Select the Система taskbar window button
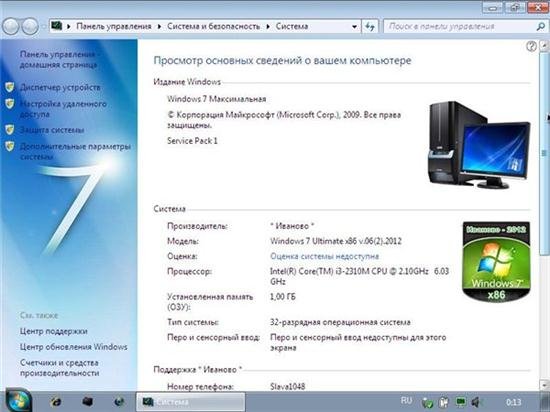Screen dimensions: 550x412 point(190,402)
